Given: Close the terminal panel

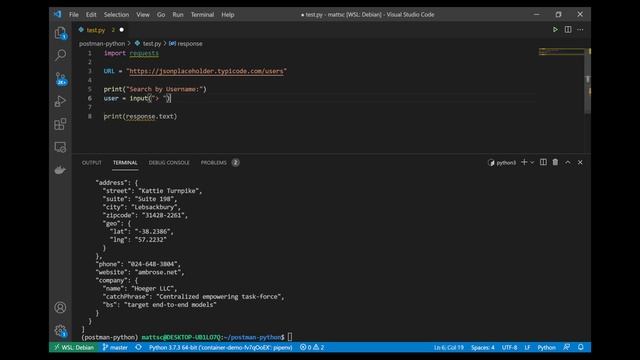Looking at the screenshot, I should point(580,162).
